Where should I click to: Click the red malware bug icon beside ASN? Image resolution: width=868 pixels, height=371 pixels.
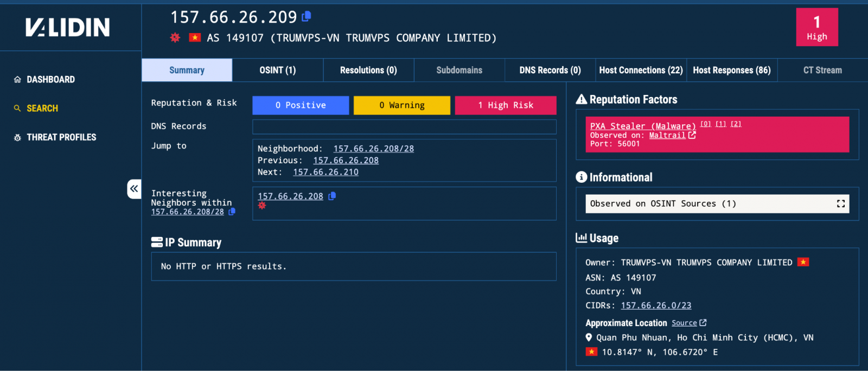tap(175, 37)
